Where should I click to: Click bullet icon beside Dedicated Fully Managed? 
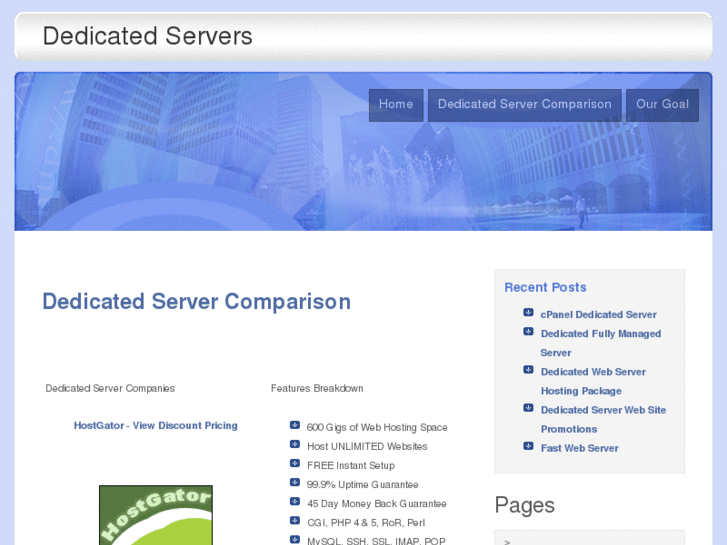528,331
